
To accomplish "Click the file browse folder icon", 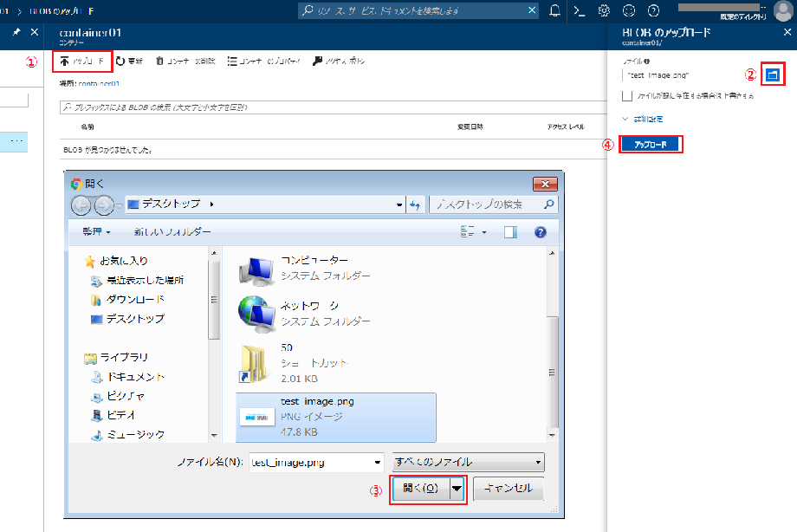I will [x=773, y=75].
